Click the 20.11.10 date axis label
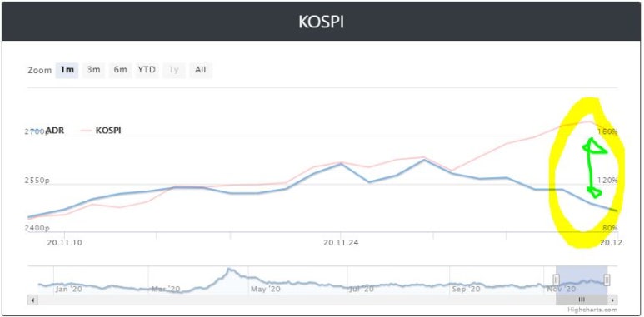The width and height of the screenshot is (644, 317). (64, 242)
